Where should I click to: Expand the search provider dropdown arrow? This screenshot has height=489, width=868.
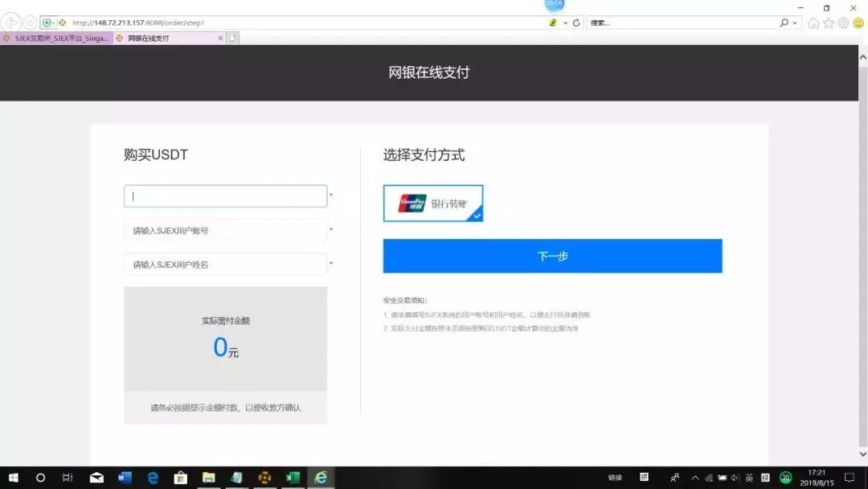click(796, 23)
